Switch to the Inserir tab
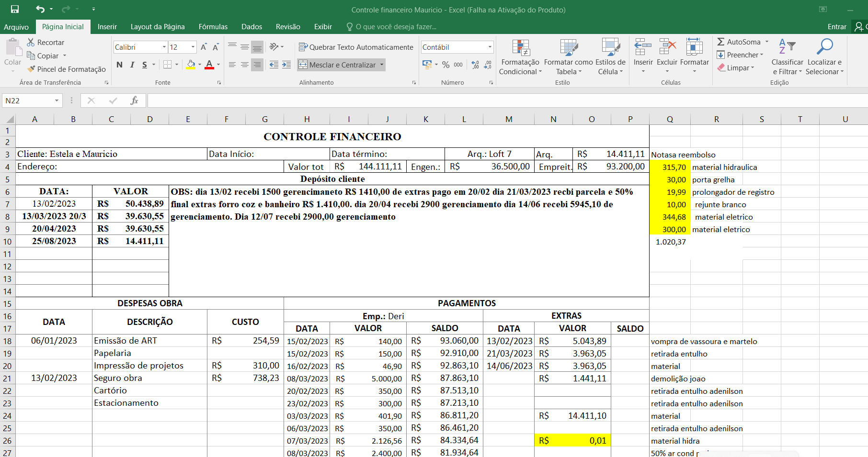 107,27
